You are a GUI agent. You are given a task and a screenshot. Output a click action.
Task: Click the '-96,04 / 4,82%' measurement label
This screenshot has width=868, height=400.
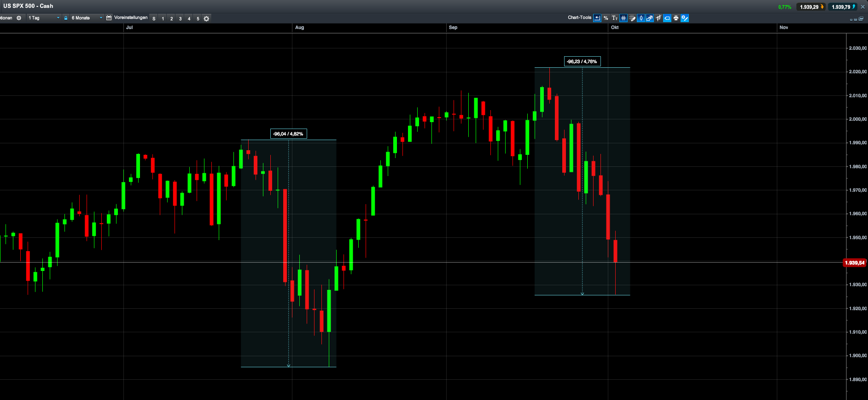coord(288,134)
